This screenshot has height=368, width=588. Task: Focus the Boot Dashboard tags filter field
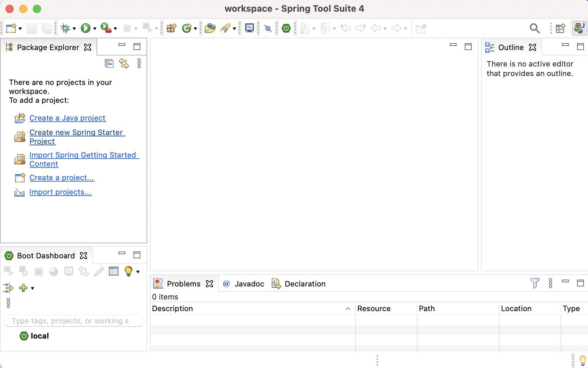pyautogui.click(x=73, y=321)
